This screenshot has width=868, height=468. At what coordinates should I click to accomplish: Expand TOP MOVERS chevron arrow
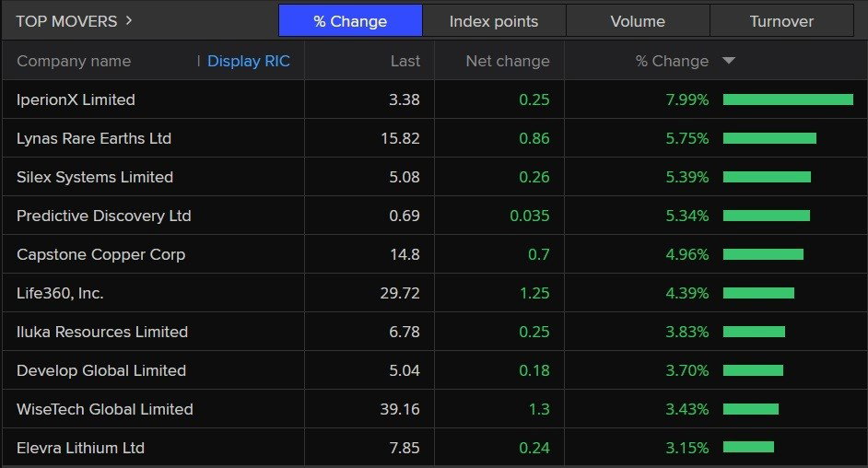[129, 21]
